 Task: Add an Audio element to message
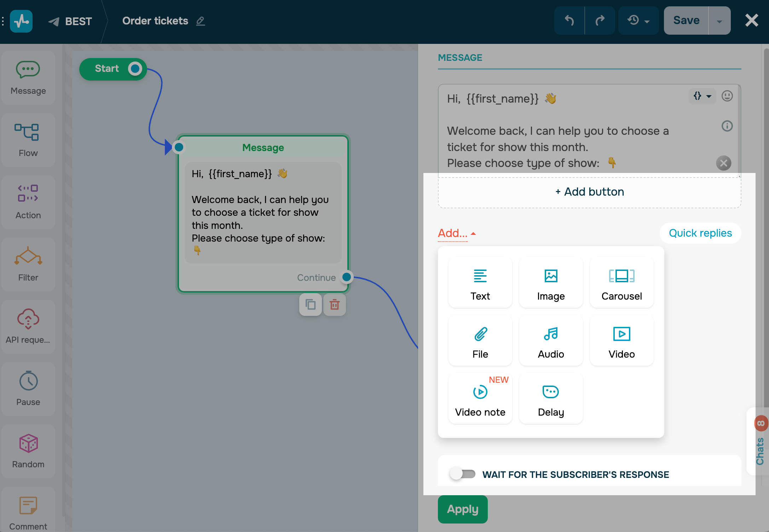551,341
